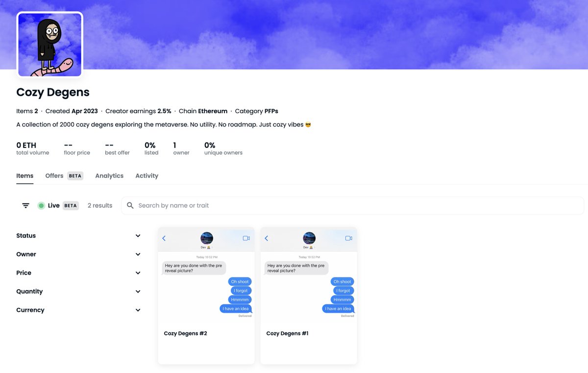Expand the Status filter
Viewport: 588px width, 373px height.
[x=78, y=236]
